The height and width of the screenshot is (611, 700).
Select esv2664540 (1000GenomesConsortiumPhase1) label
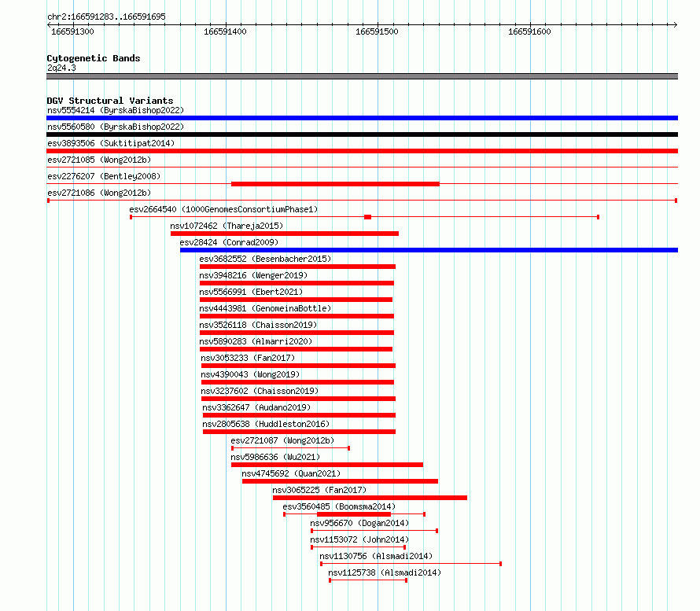pos(223,209)
